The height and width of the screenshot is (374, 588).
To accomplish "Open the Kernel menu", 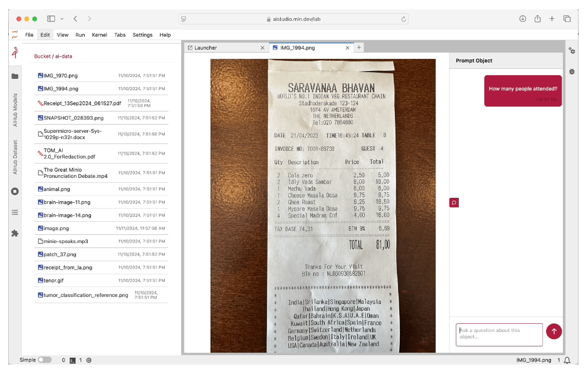I will (x=99, y=35).
